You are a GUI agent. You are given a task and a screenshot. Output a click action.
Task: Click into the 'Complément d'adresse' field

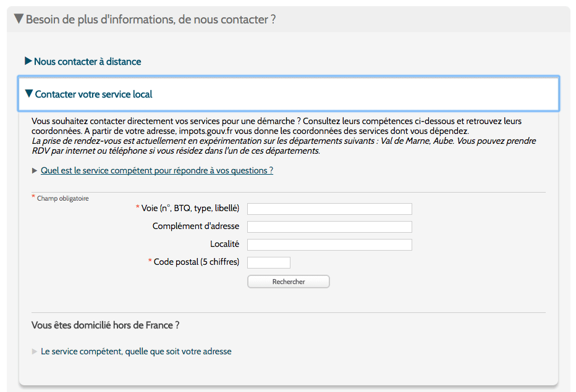point(329,227)
